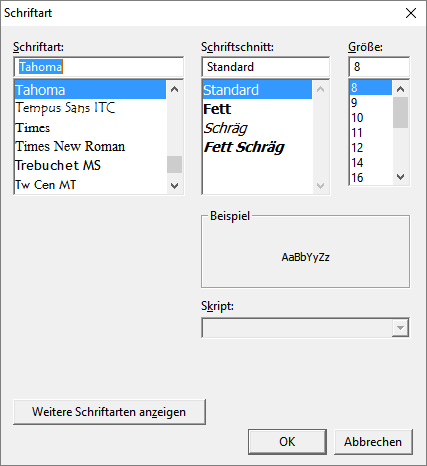Select Tempus Sans ITC font
The height and width of the screenshot is (466, 427).
[91, 108]
